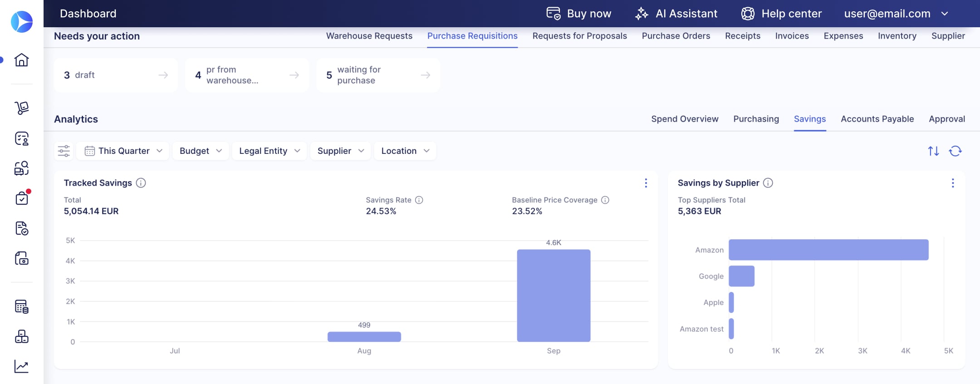This screenshot has height=384, width=980.
Task: Click the refresh analytics icon
Action: click(x=955, y=151)
